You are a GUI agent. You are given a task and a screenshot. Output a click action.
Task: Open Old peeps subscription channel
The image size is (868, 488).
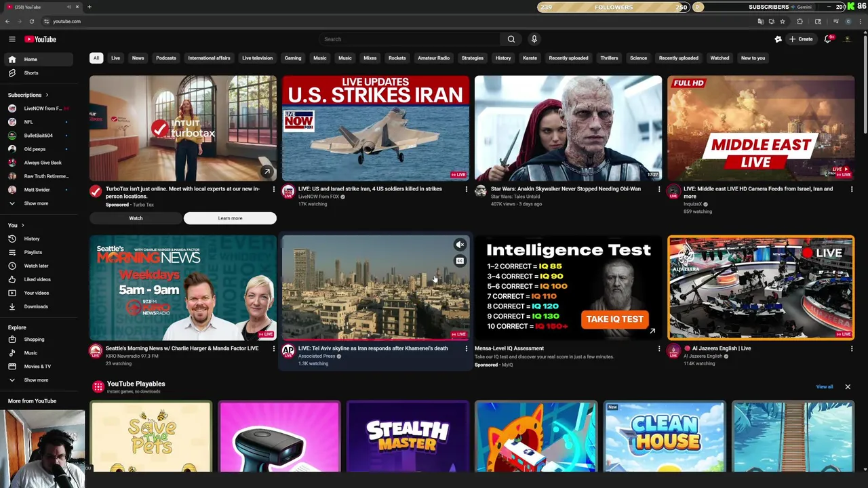pos(38,149)
